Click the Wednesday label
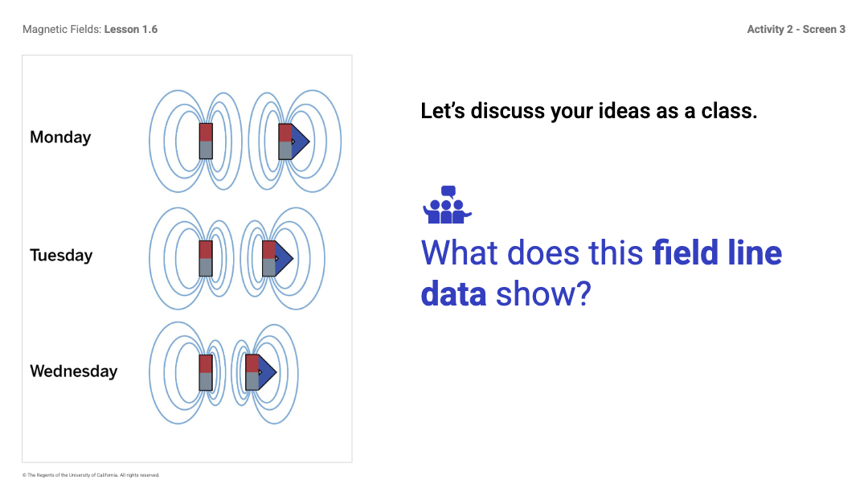 tap(74, 371)
